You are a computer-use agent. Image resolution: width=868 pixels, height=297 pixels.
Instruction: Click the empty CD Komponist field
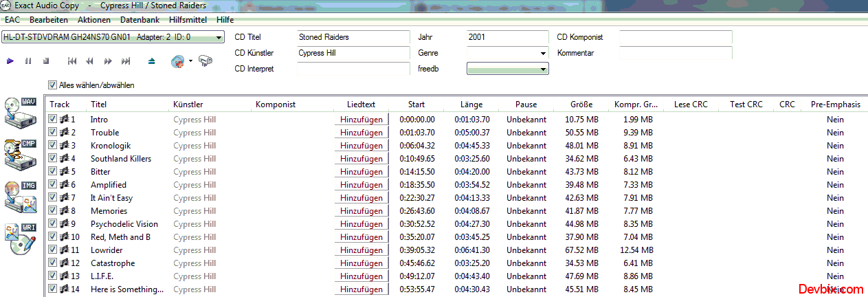point(676,37)
